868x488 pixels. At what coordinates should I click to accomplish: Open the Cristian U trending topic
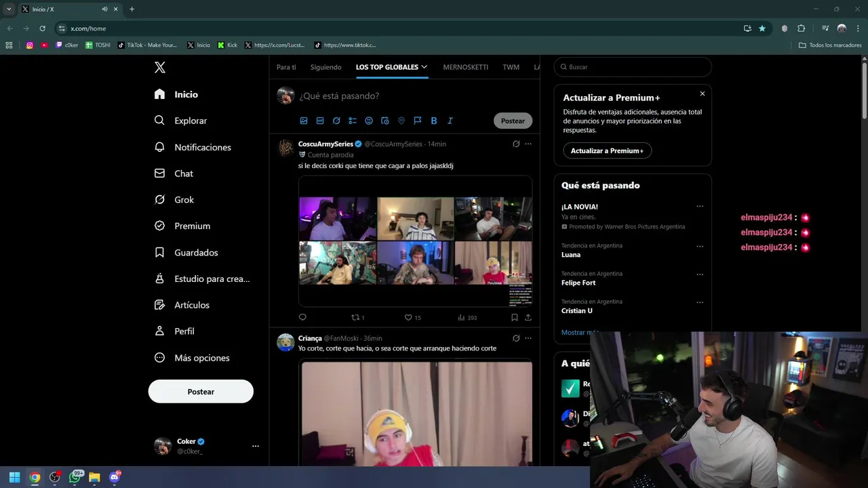click(577, 310)
